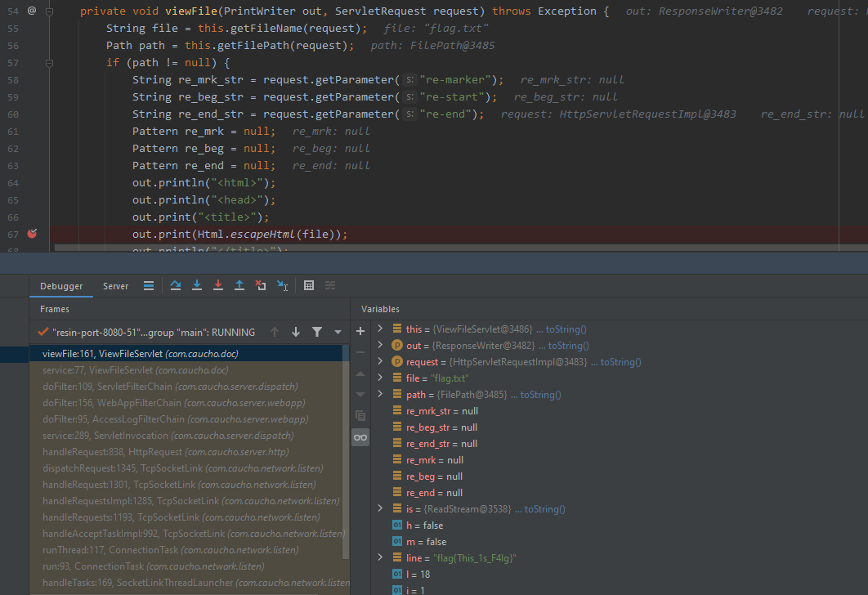Move watch up triangle icon
Screen dimensions: 868x595
[x=360, y=374]
